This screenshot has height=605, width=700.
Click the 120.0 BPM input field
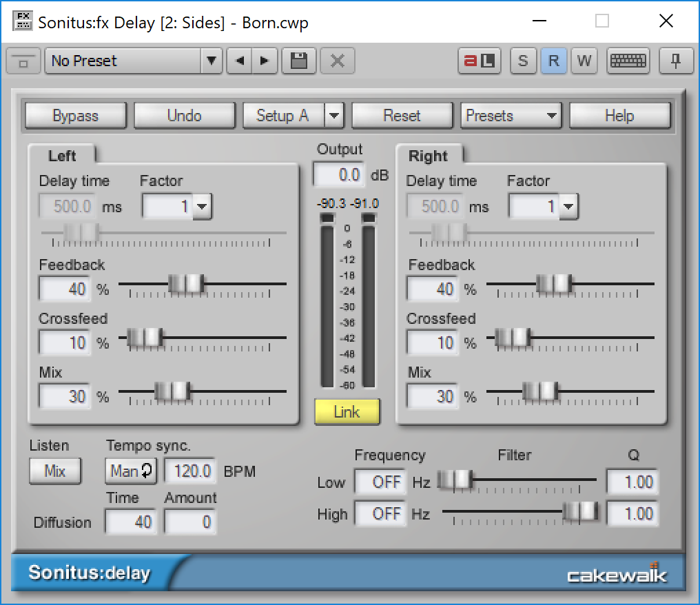189,471
